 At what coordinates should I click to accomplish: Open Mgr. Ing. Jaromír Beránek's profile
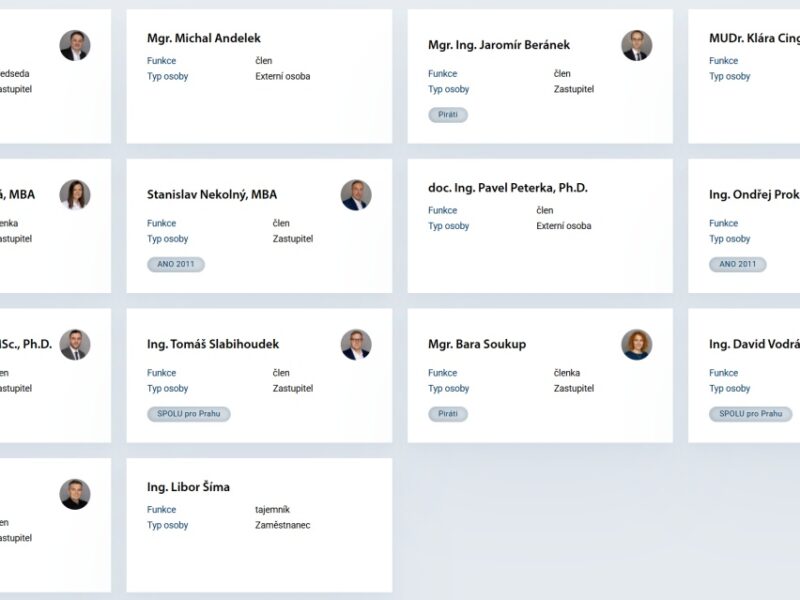[498, 45]
